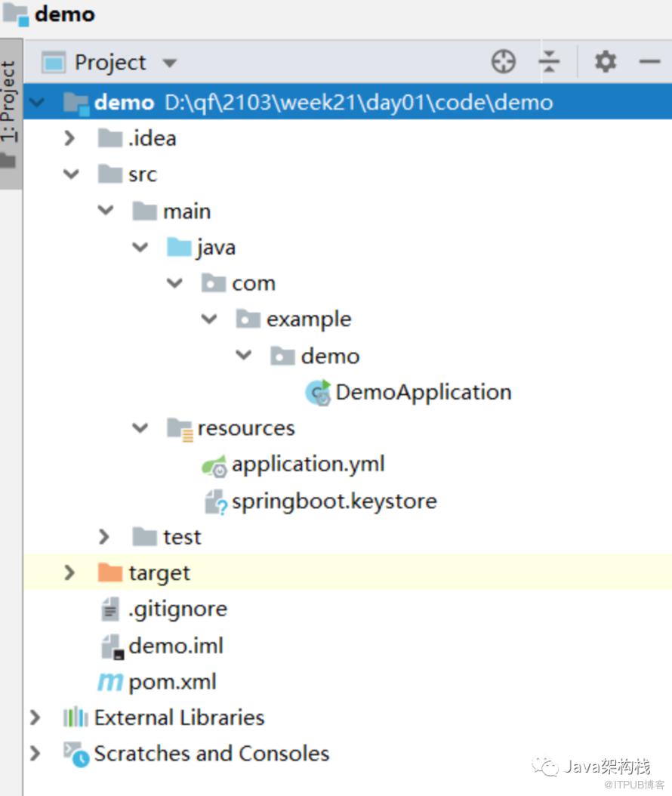Click the blue java source folder icon
The image size is (672, 796).
tap(179, 247)
